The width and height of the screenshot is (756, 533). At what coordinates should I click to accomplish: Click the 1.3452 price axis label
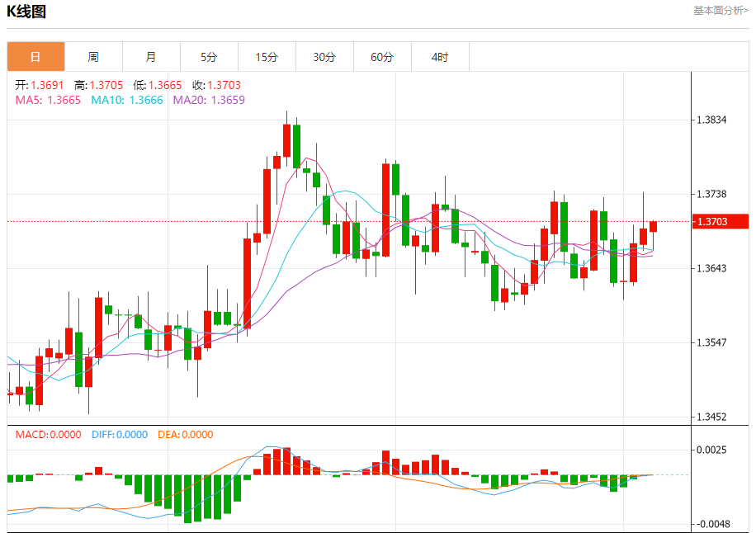coord(711,417)
